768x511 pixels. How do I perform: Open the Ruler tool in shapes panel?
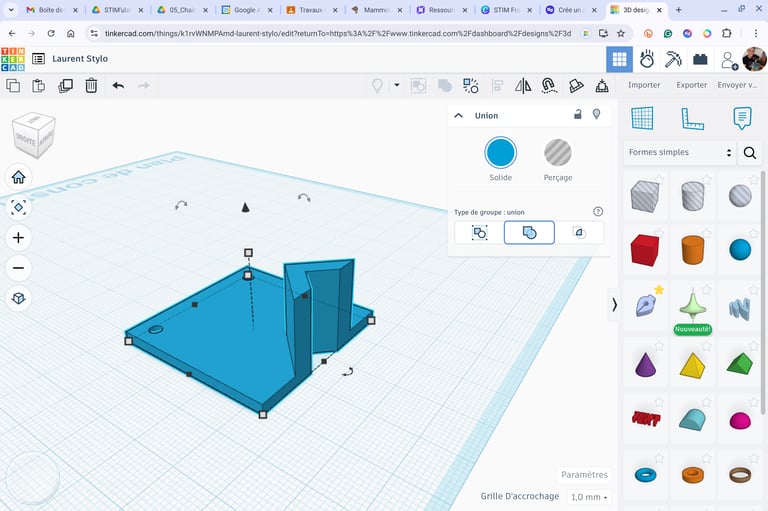click(x=692, y=118)
